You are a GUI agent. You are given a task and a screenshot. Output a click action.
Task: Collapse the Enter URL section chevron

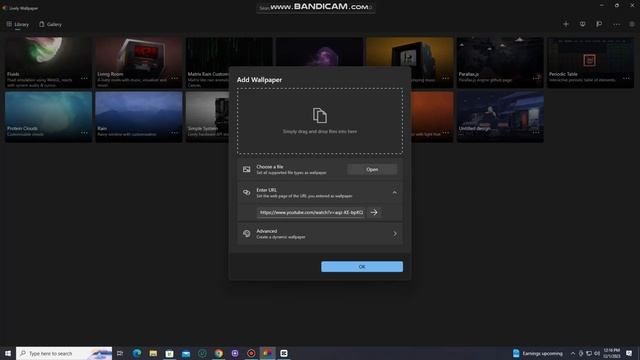(x=395, y=192)
